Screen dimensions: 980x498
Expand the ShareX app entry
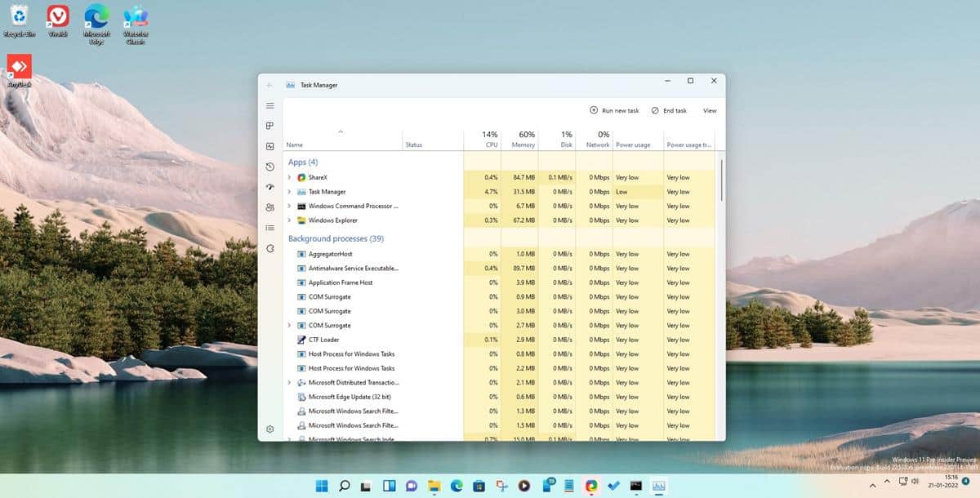tap(287, 177)
